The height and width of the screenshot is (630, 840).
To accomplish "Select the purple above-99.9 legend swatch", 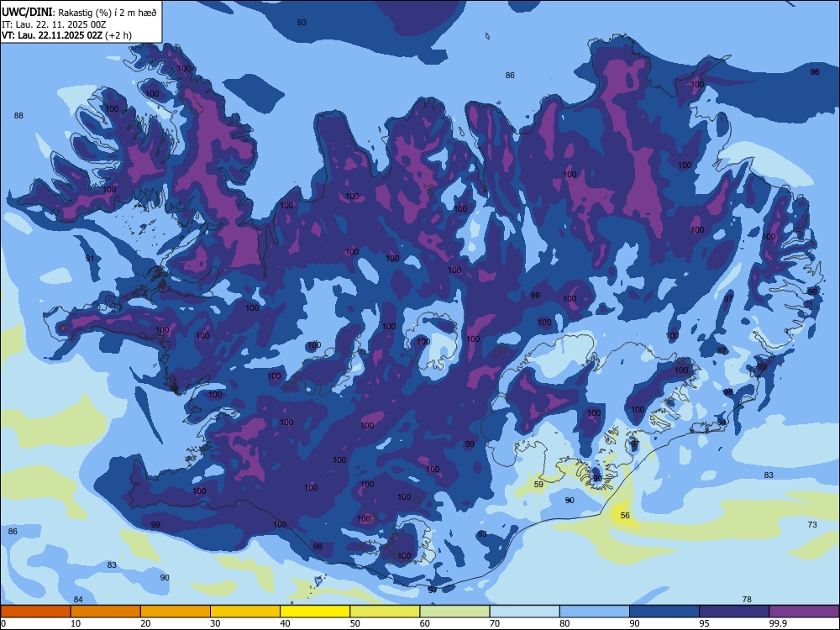I will 804,612.
